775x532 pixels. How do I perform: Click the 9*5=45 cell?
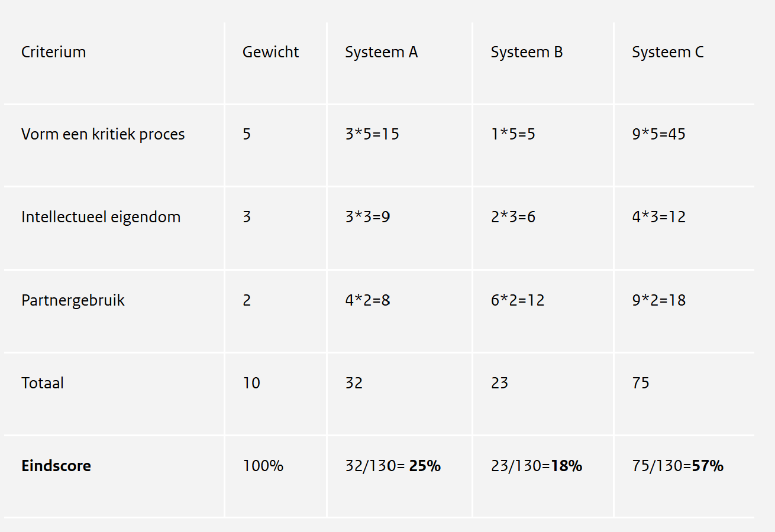pos(658,134)
